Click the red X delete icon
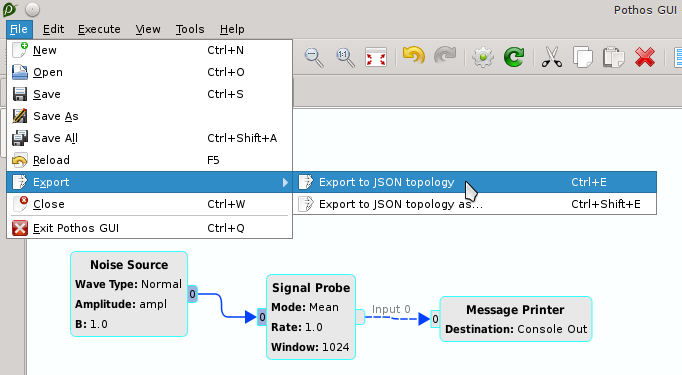The height and width of the screenshot is (375, 682). coord(645,57)
